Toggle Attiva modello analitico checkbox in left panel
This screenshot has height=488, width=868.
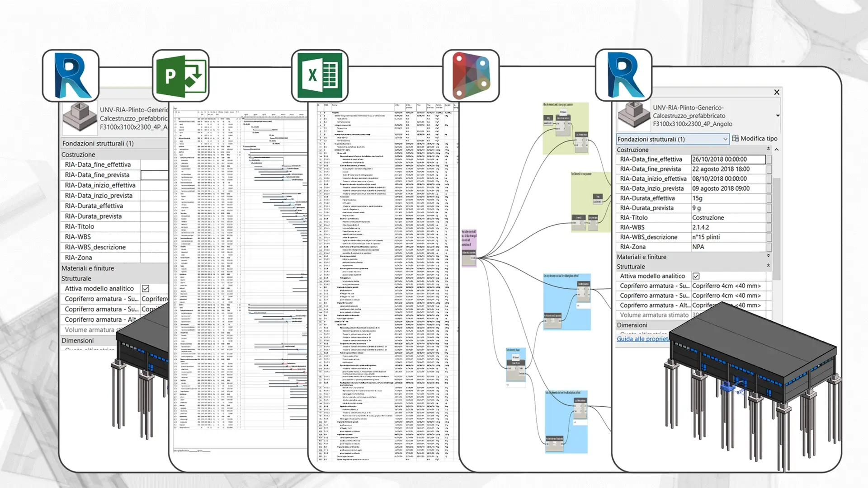[145, 288]
